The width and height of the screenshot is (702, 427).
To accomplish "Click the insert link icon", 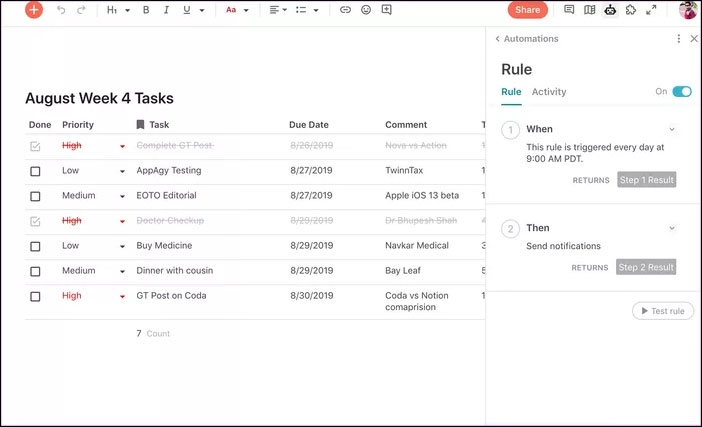I will (345, 10).
